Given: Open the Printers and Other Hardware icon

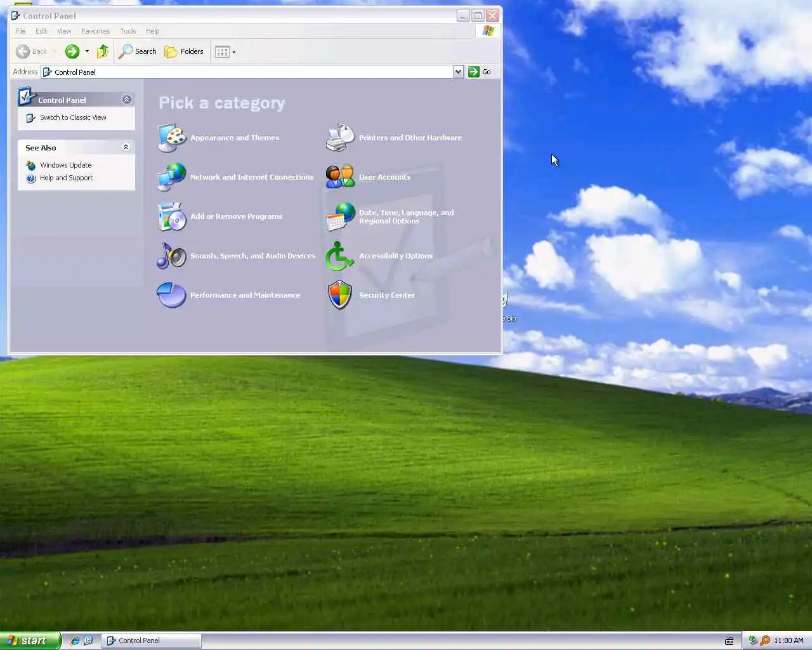Looking at the screenshot, I should coord(340,138).
